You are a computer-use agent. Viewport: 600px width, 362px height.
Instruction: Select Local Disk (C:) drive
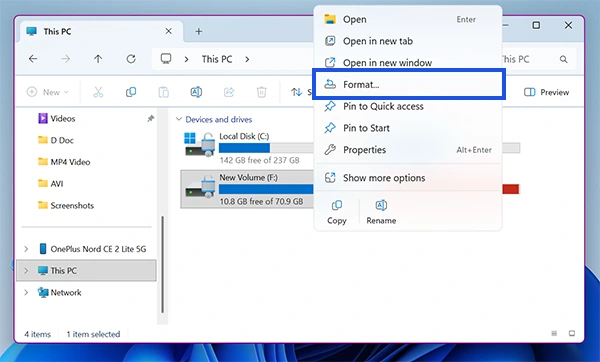(247, 148)
